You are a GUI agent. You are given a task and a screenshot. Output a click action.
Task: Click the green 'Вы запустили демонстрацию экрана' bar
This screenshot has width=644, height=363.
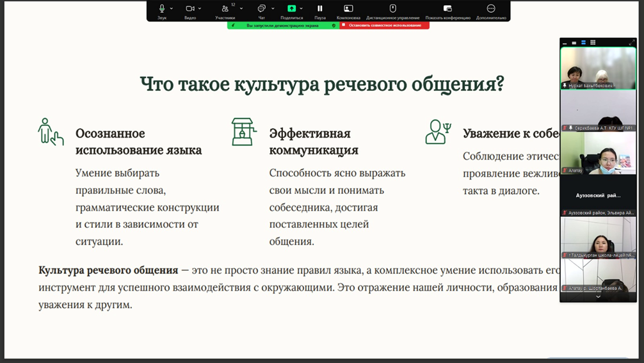(282, 26)
